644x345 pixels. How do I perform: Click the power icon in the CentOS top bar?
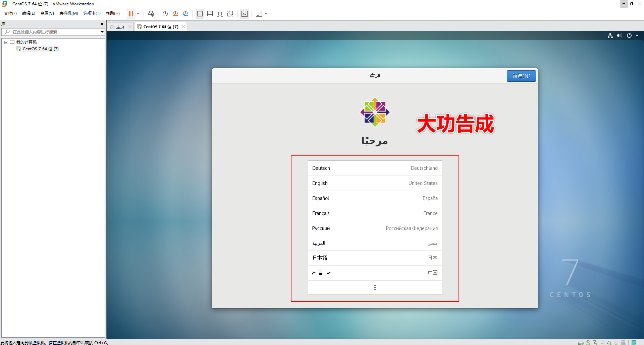[x=629, y=36]
